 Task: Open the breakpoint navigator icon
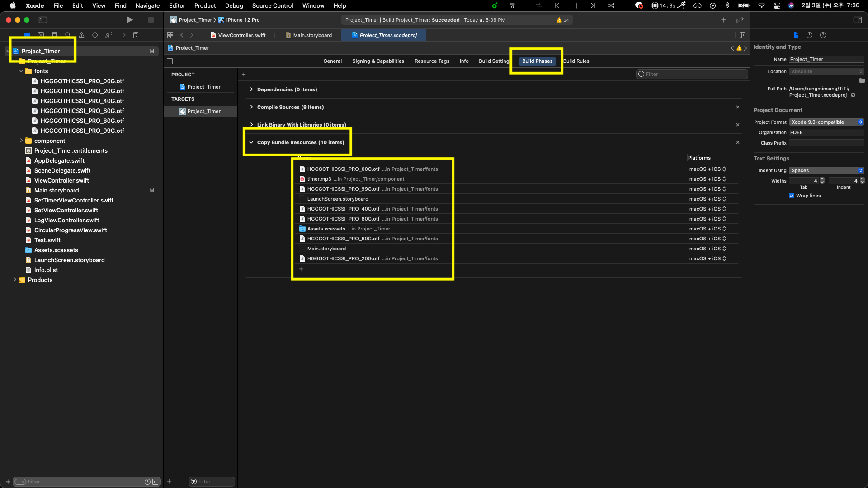pos(122,35)
